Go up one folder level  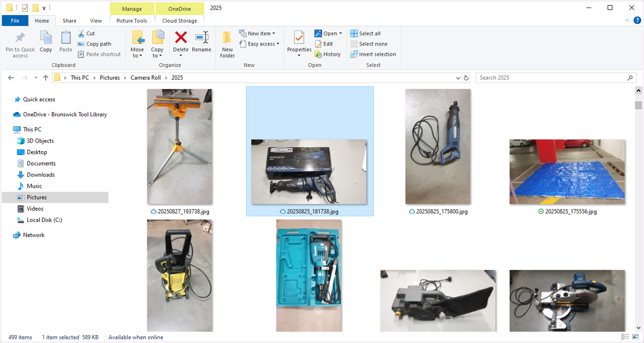pos(46,78)
